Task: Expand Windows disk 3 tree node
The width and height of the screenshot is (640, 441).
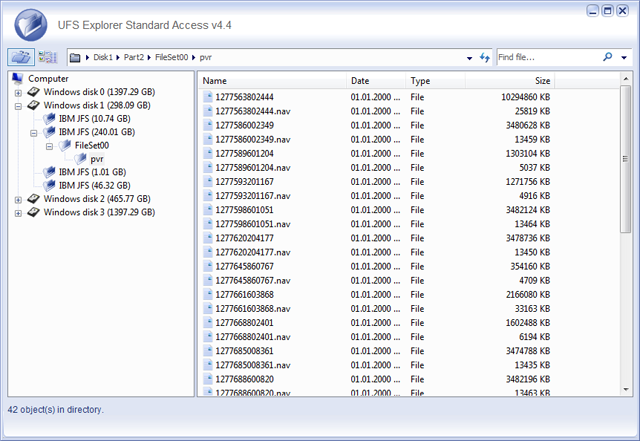Action: tap(18, 213)
